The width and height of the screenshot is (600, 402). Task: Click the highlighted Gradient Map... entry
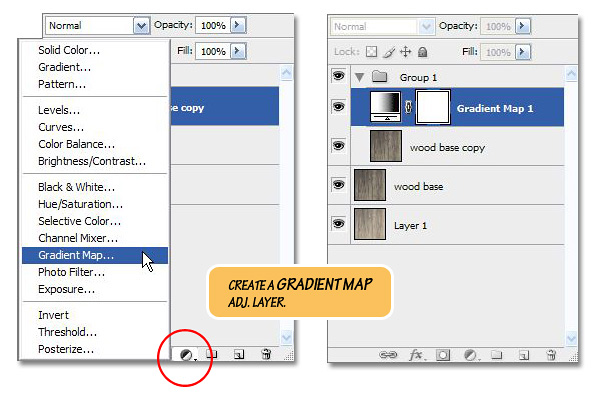(95, 255)
